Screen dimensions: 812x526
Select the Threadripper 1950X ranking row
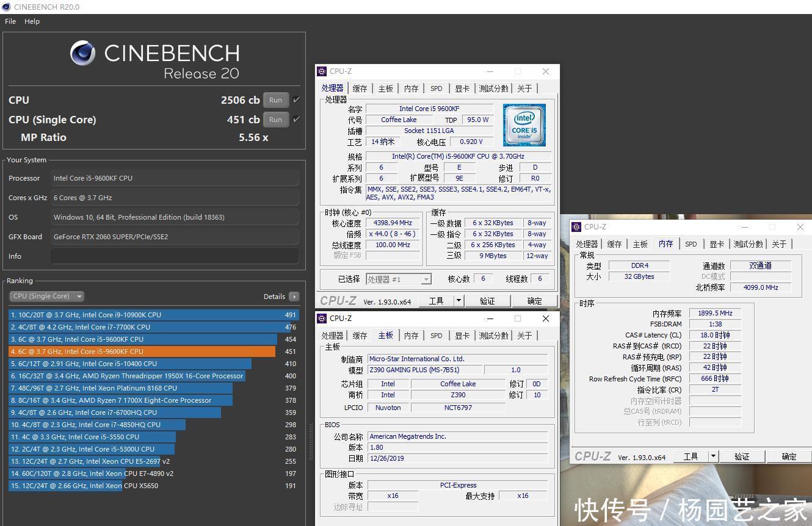[x=154, y=376]
